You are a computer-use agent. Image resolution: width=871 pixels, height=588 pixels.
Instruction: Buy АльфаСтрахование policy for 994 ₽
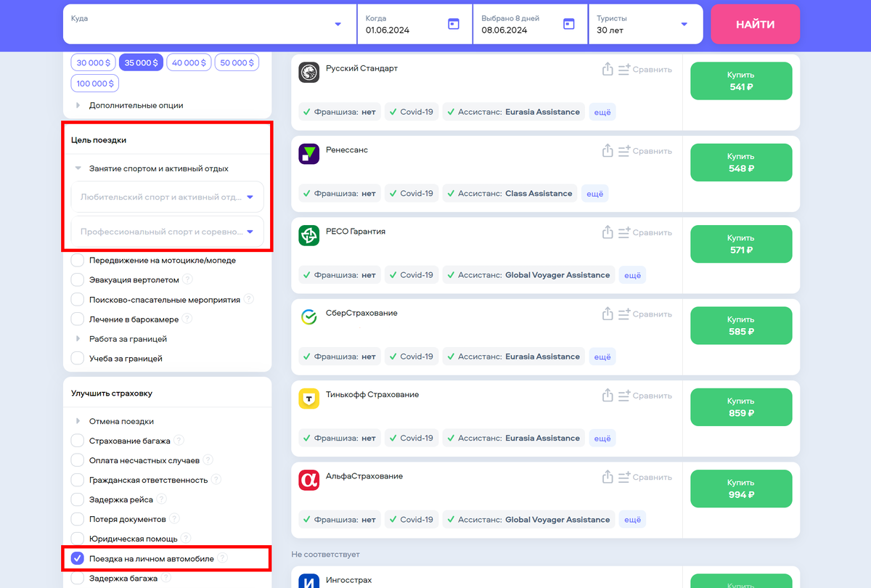[741, 488]
